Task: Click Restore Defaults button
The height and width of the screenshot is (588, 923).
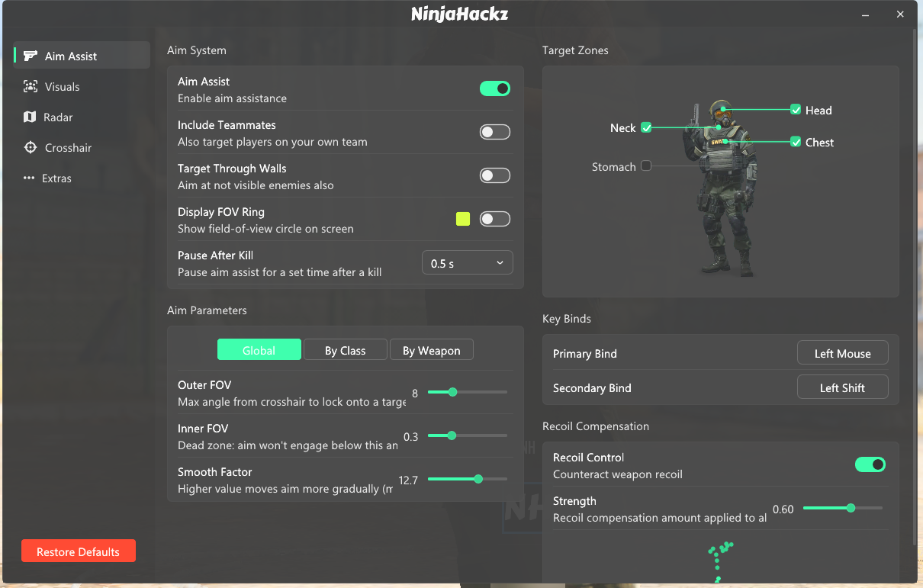Action: click(x=79, y=551)
